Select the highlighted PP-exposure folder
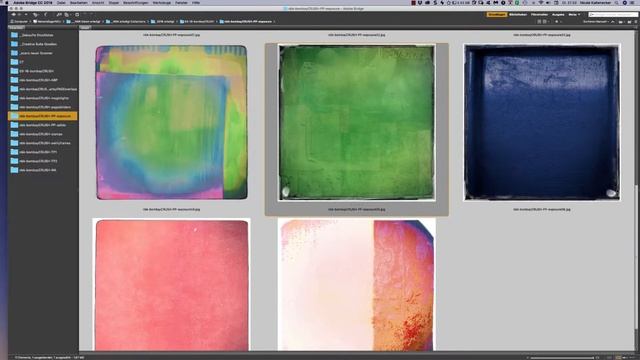The image size is (640, 360). tap(42, 116)
